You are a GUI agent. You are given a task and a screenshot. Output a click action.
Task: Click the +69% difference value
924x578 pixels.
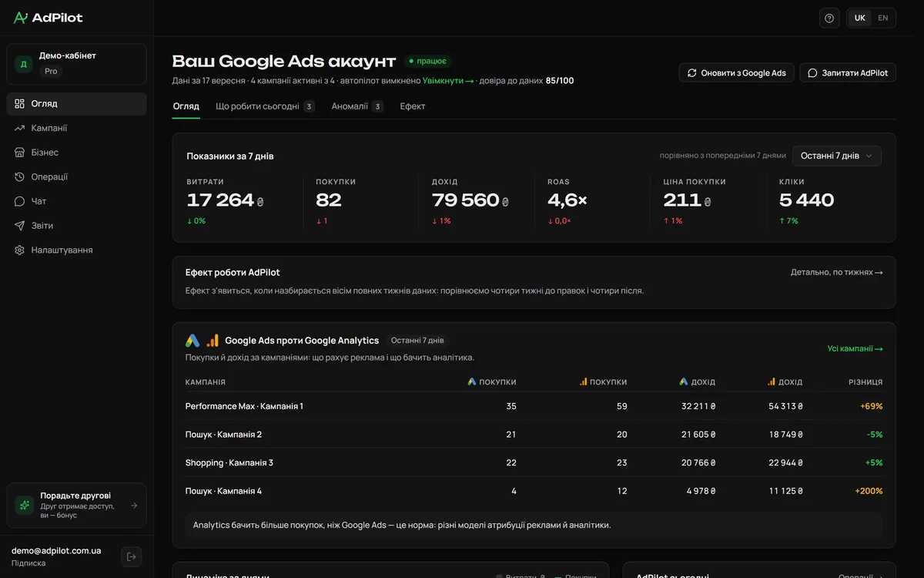pyautogui.click(x=872, y=406)
